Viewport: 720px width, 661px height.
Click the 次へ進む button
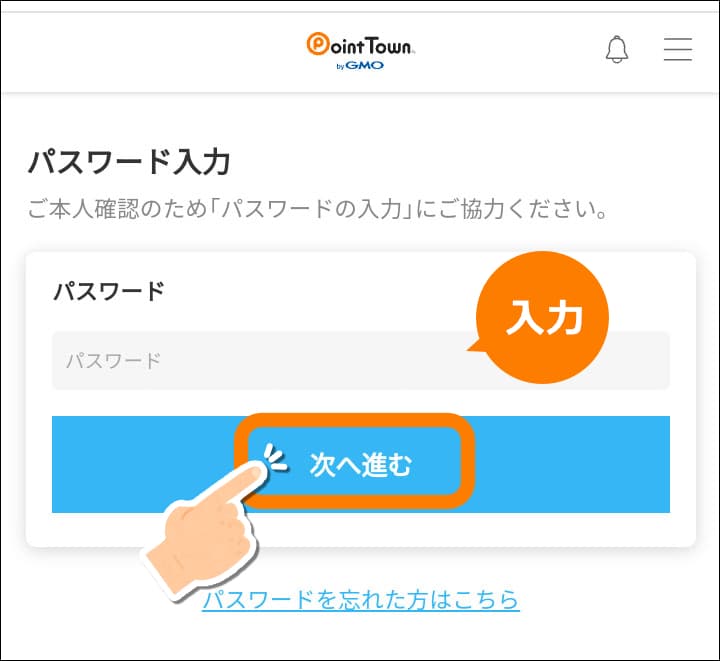click(x=360, y=464)
